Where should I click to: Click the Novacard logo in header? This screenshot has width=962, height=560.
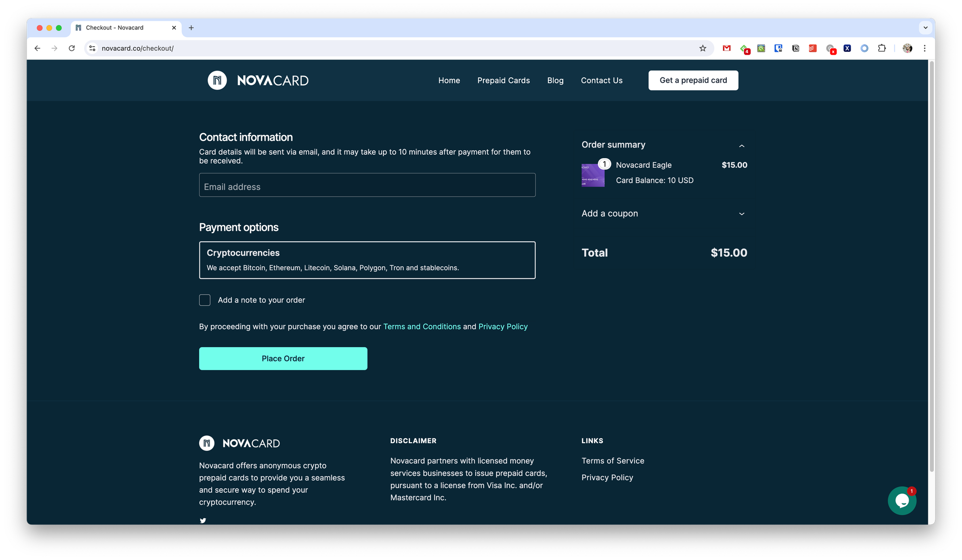(x=258, y=80)
